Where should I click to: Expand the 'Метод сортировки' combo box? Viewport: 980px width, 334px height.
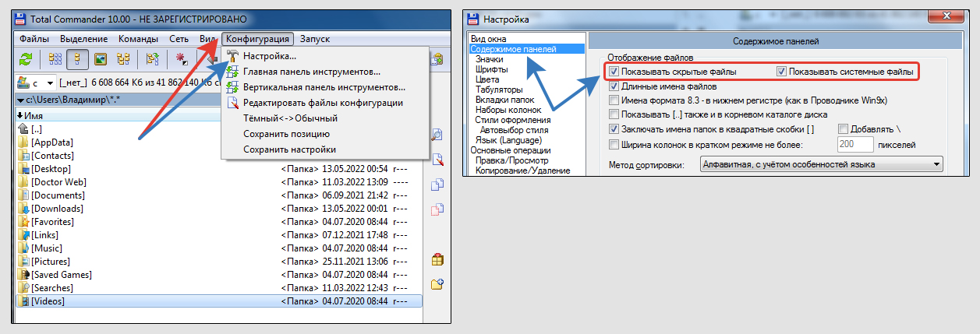[x=934, y=164]
